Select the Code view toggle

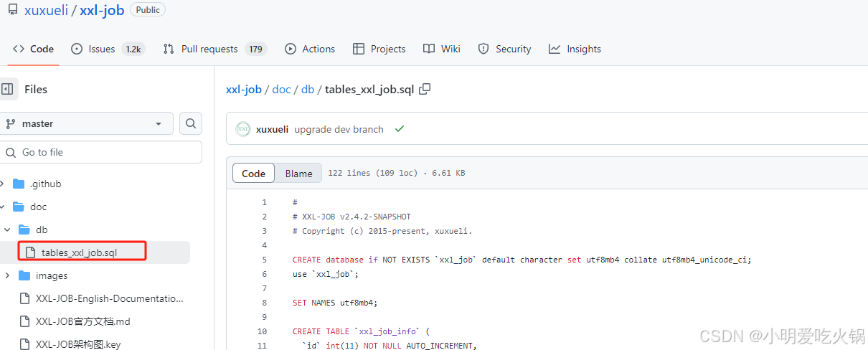[x=253, y=174]
